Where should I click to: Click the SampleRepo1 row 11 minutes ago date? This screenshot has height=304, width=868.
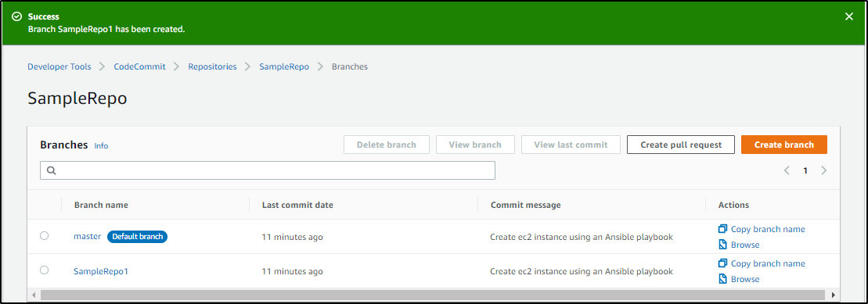click(x=292, y=271)
